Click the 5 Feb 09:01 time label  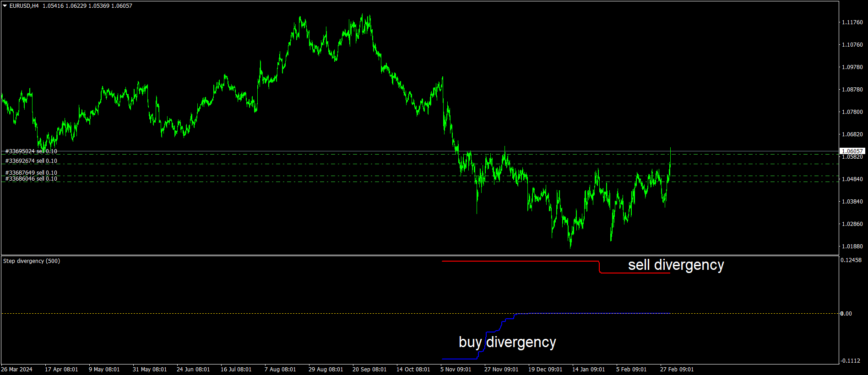coord(631,370)
